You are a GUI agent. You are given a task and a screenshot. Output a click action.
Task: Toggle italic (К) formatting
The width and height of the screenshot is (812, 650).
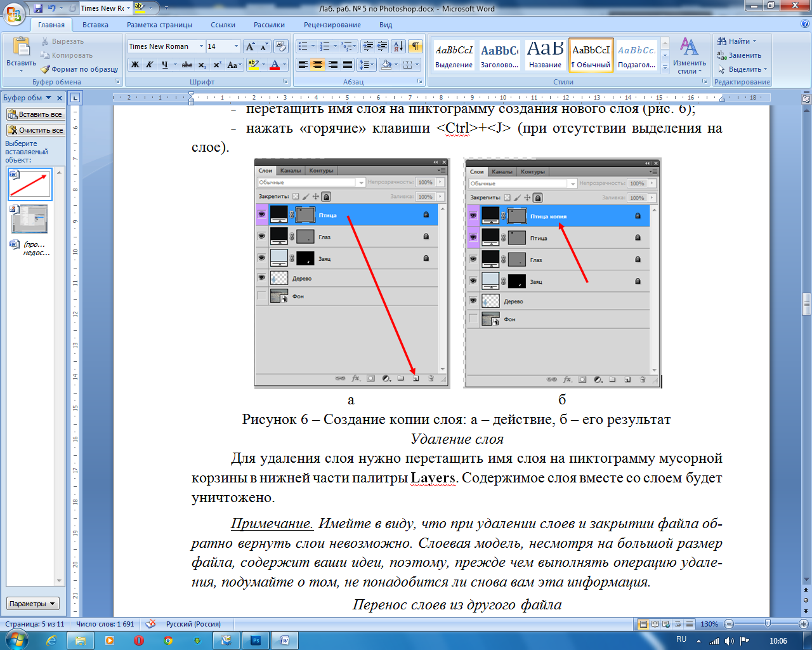point(150,65)
